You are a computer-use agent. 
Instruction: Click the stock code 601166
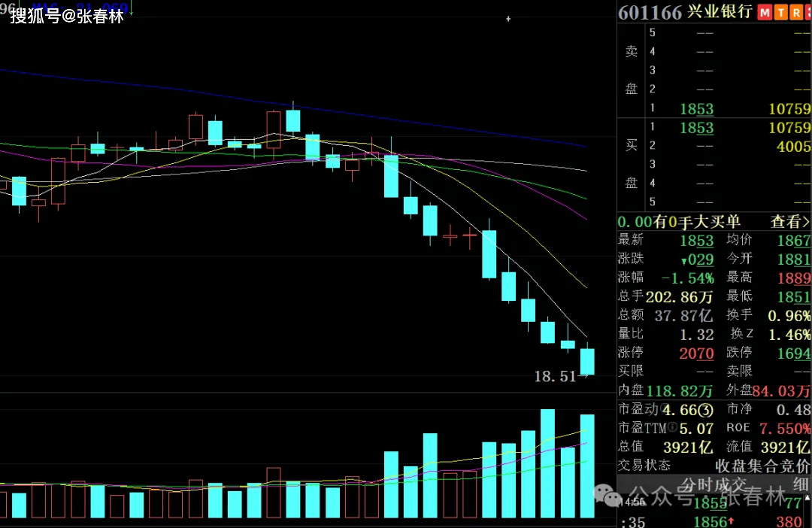(x=650, y=13)
